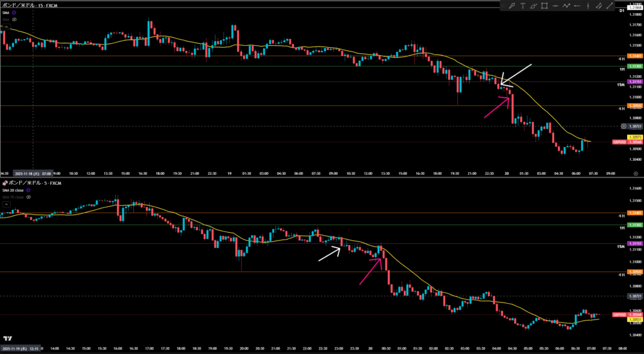This screenshot has height=354, width=644.
Task: Click the TradingView logo at bottom left
Action: (8, 338)
